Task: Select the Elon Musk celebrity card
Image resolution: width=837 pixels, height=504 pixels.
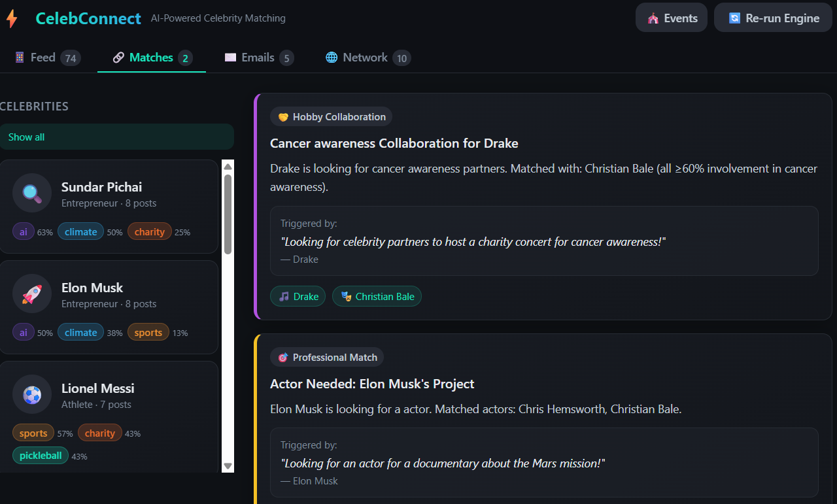Action: coord(109,307)
